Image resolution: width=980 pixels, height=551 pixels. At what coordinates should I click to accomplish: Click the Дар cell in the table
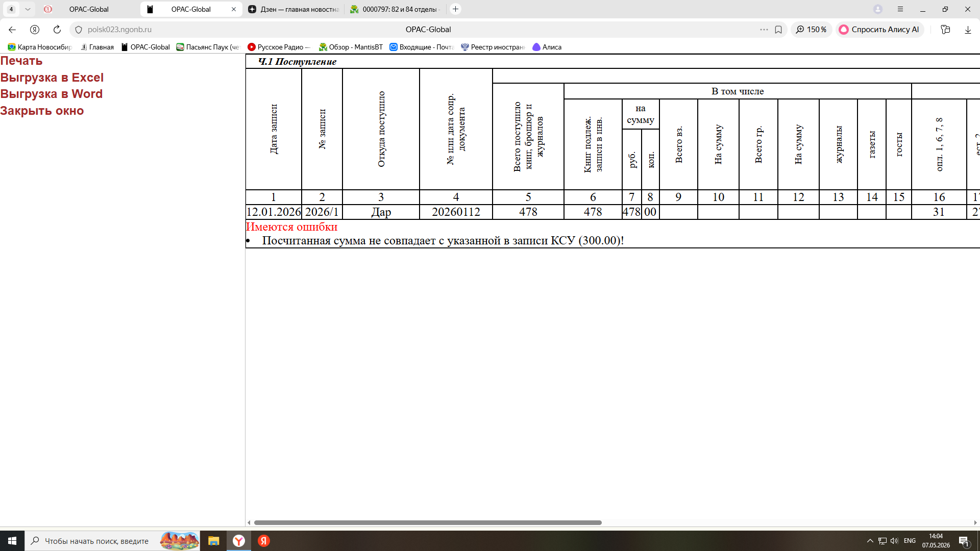(x=381, y=212)
